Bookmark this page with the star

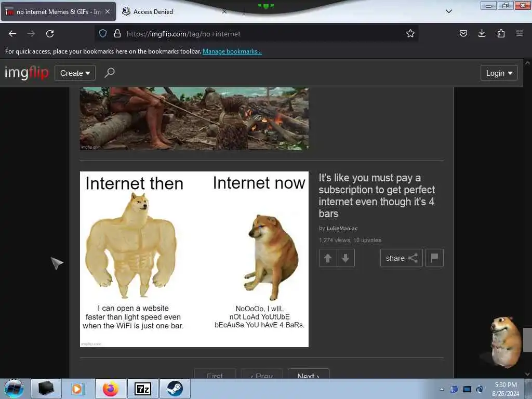pos(410,33)
